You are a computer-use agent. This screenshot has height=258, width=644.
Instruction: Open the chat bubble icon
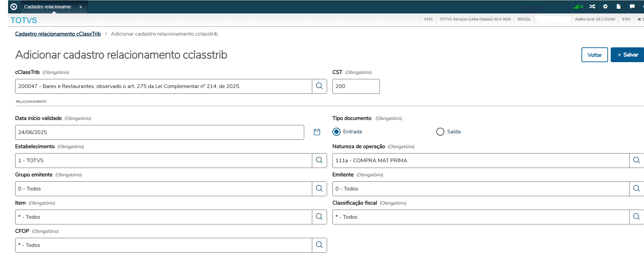pyautogui.click(x=632, y=6)
